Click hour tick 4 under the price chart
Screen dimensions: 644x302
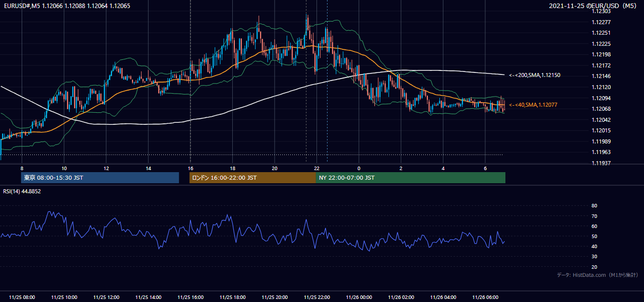[x=442, y=168]
